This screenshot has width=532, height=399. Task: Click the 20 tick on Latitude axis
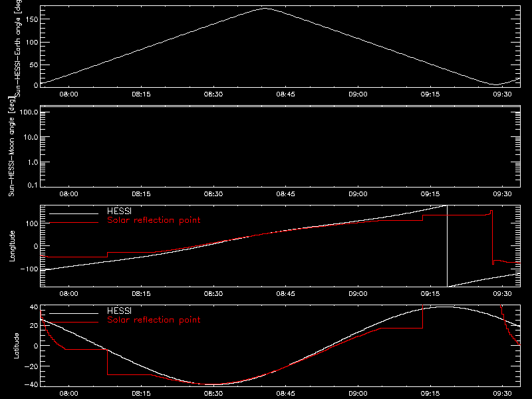click(34, 326)
